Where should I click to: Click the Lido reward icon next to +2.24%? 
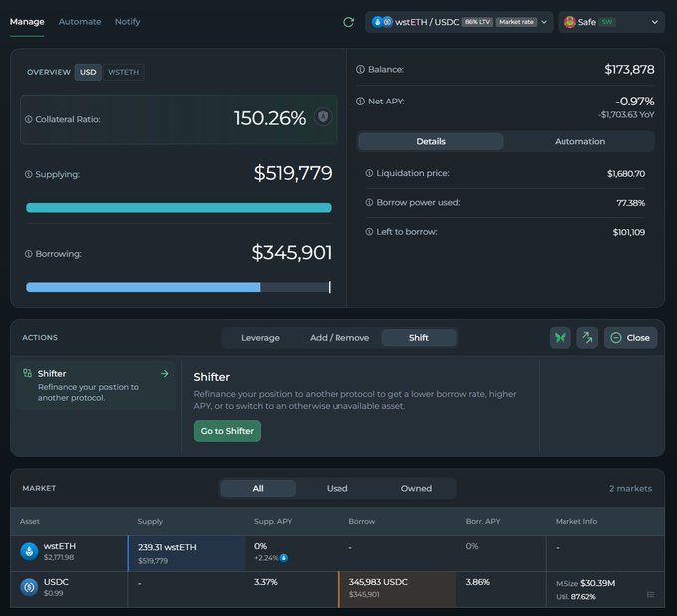284,558
